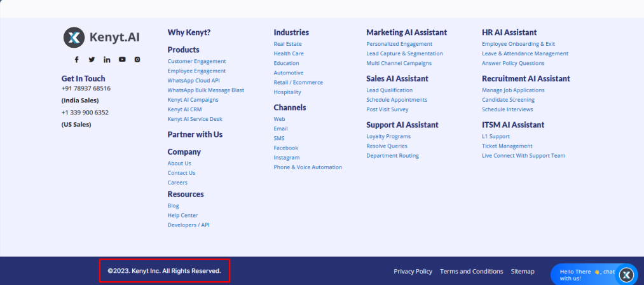This screenshot has width=644, height=285.
Task: Open the chat widget round Kenyt icon
Action: (626, 275)
